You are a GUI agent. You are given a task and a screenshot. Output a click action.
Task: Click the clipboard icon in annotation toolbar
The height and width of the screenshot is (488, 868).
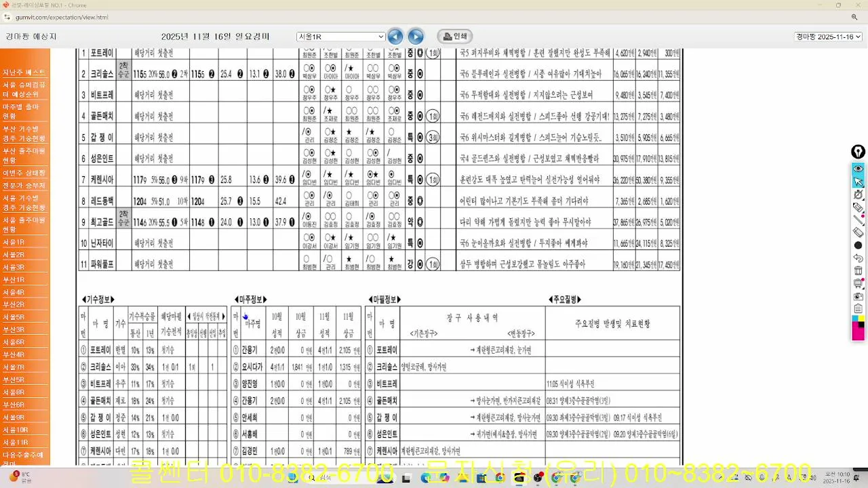click(858, 308)
